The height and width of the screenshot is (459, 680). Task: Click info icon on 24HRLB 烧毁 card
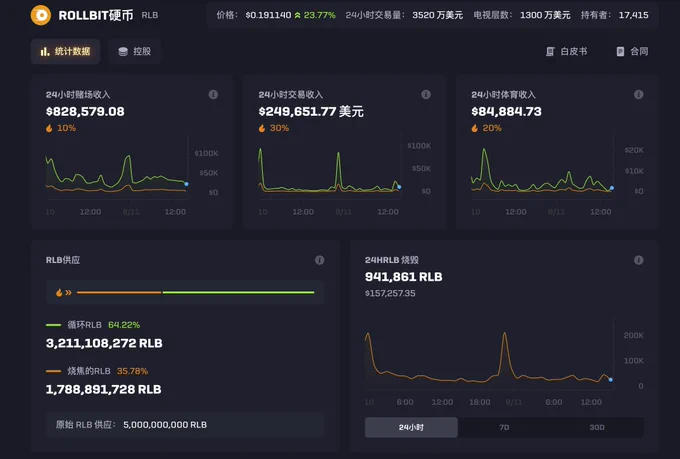pyautogui.click(x=638, y=260)
